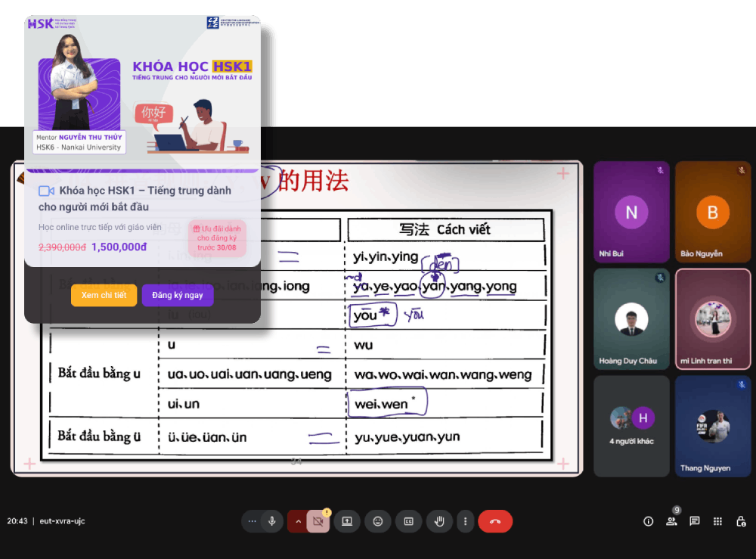Open audio settings three-dots menu
Screen dimensions: 756x559
252,521
